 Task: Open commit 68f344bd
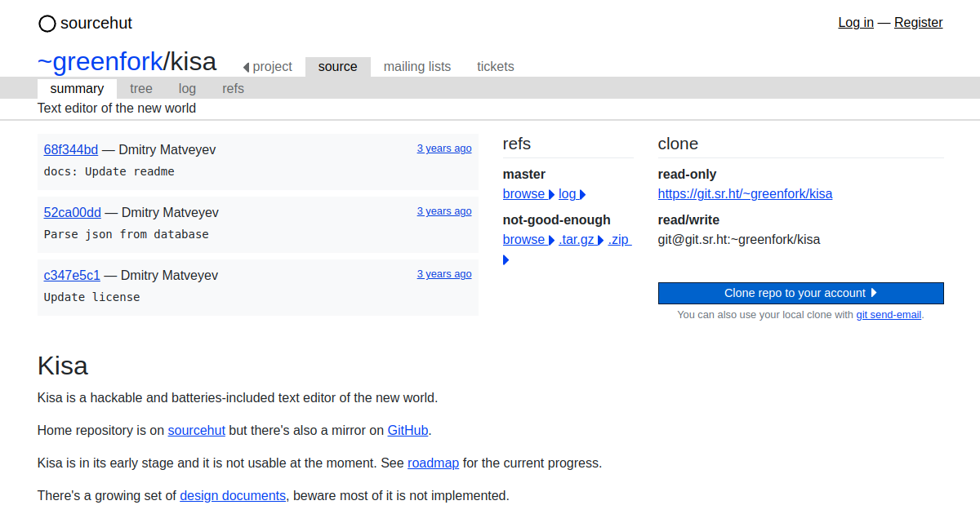point(71,149)
